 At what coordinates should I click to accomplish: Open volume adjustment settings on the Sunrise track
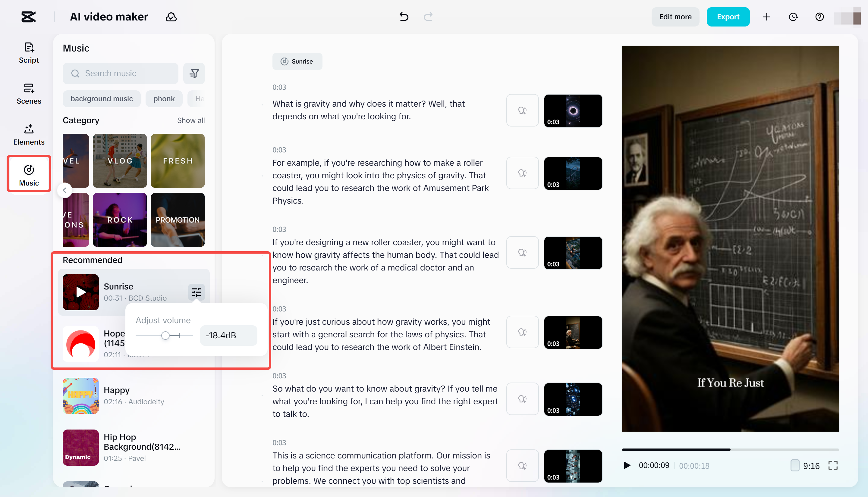196,292
